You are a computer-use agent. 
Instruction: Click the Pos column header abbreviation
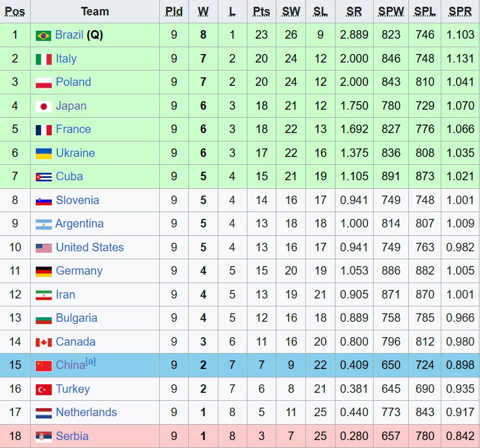[x=15, y=11]
